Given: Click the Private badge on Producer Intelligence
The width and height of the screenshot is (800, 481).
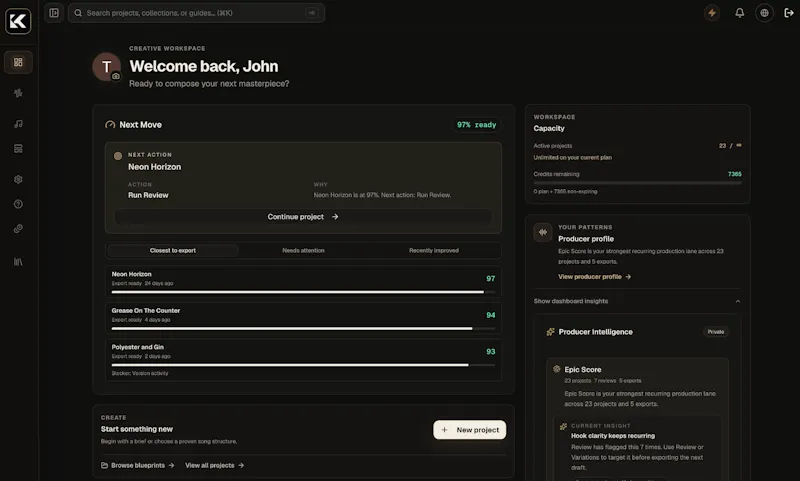Looking at the screenshot, I should (716, 332).
